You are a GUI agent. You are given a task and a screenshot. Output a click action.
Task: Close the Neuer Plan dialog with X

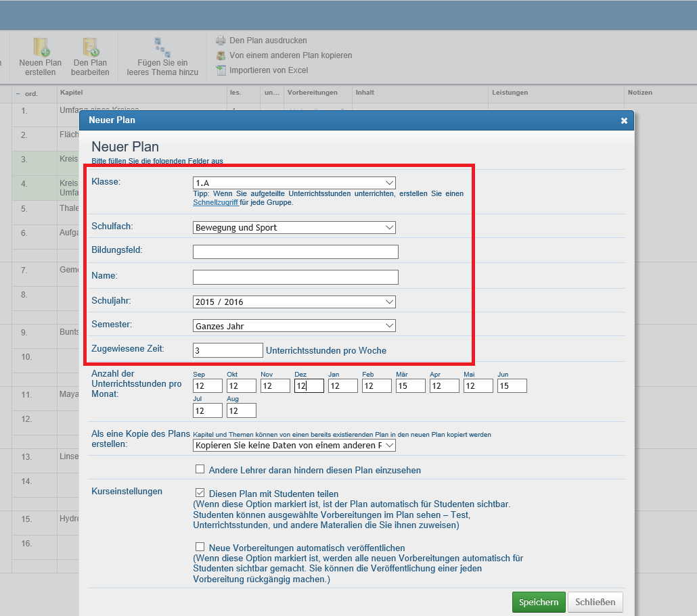pos(624,120)
